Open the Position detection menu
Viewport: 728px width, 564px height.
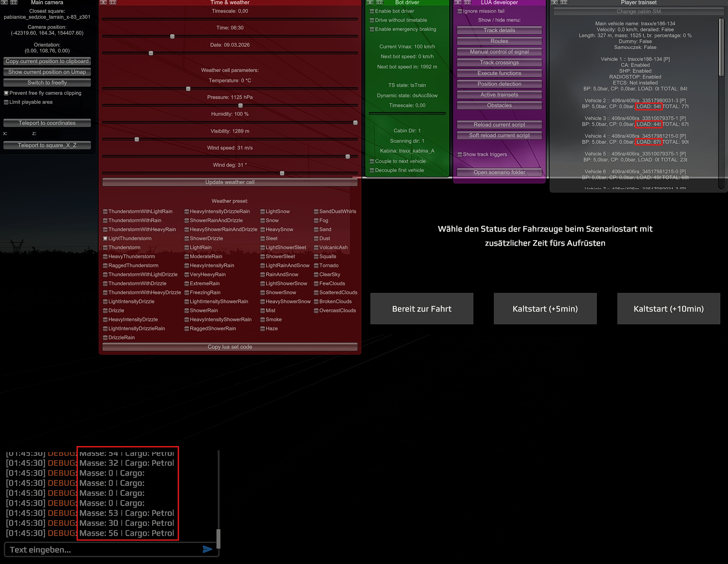(x=499, y=84)
